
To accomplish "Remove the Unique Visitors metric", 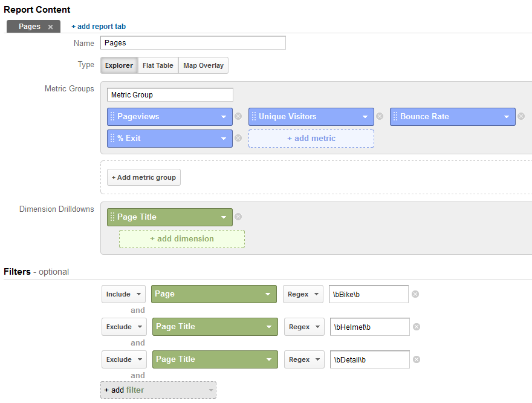I will [380, 117].
